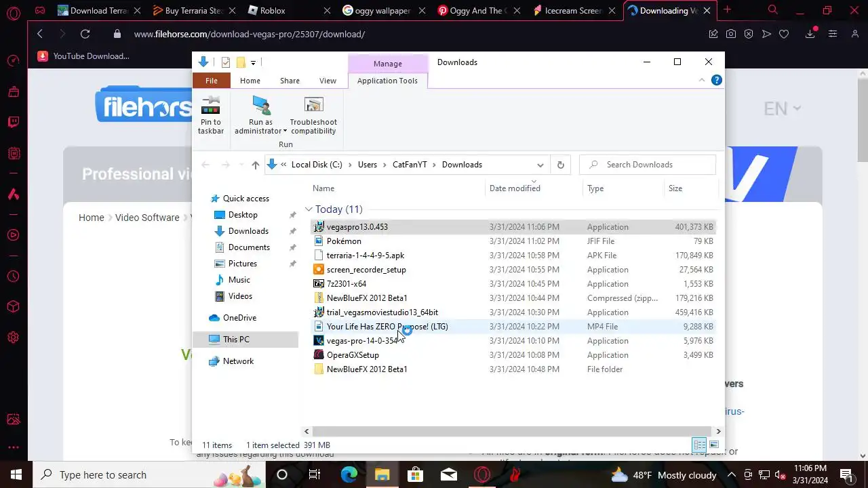
Task: Click YouTube Download bookmark in Opera
Action: coord(83,56)
